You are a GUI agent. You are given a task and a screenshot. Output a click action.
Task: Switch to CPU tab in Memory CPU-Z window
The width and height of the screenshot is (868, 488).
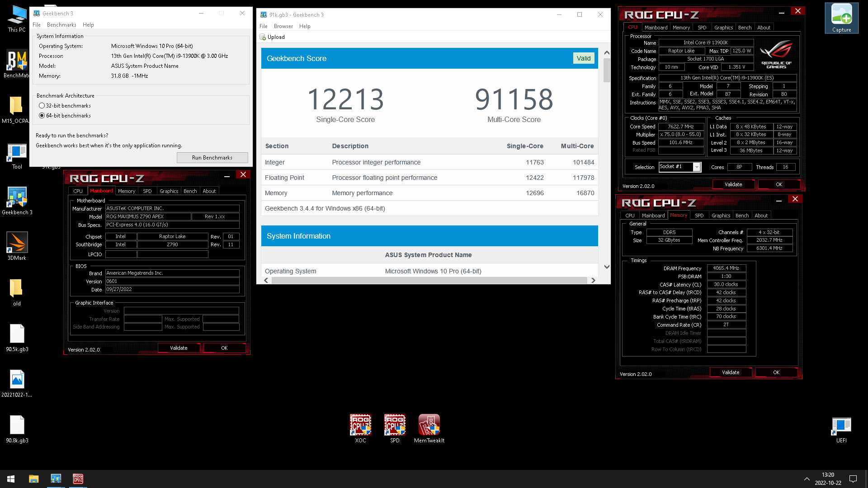pyautogui.click(x=630, y=216)
